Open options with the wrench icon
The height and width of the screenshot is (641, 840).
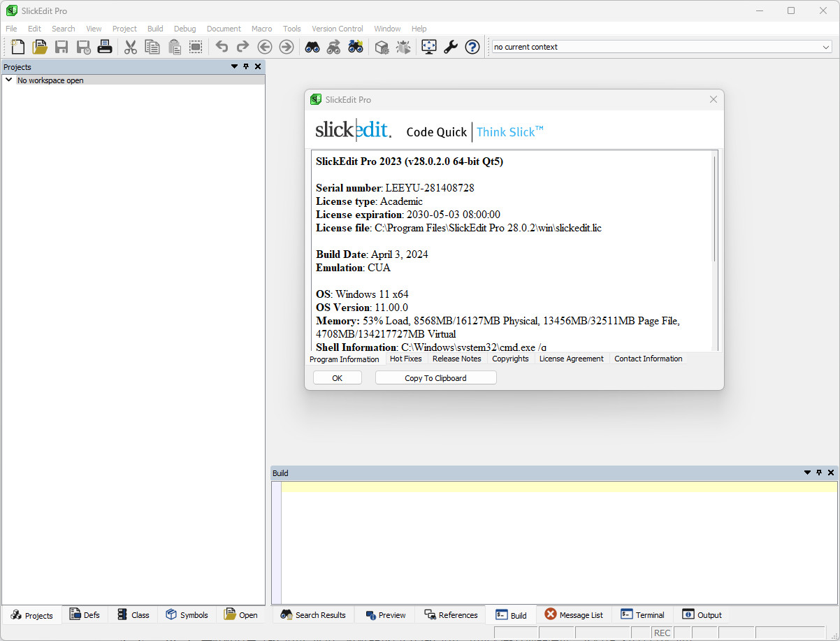point(451,47)
